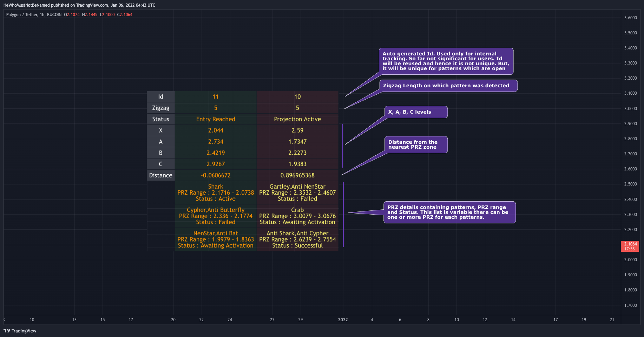This screenshot has width=644, height=337.
Task: Click the Entry Reached status cell
Action: coord(216,119)
